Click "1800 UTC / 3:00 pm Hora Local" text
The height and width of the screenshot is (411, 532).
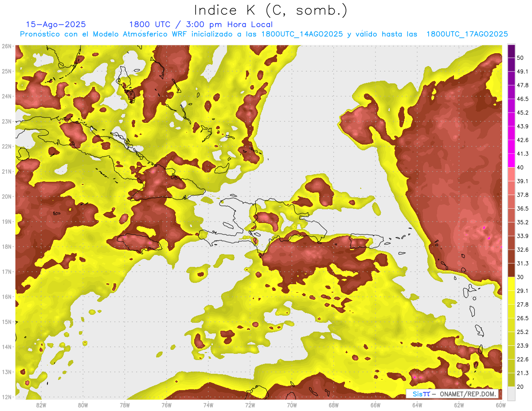pyautogui.click(x=201, y=24)
